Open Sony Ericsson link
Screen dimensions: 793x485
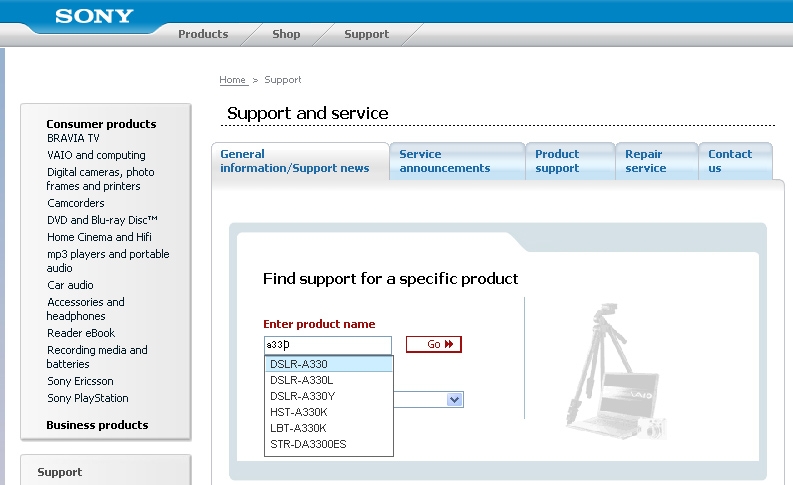(x=80, y=381)
